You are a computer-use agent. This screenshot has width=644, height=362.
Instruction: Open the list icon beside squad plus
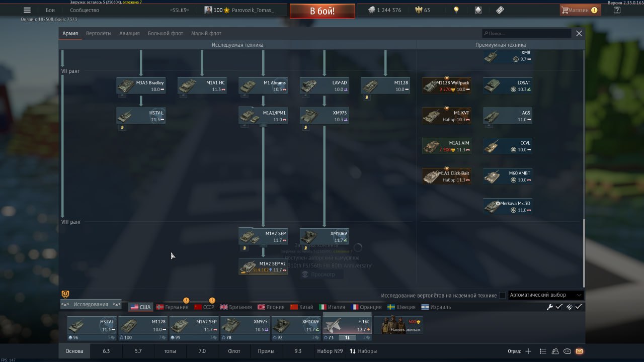pos(543,351)
